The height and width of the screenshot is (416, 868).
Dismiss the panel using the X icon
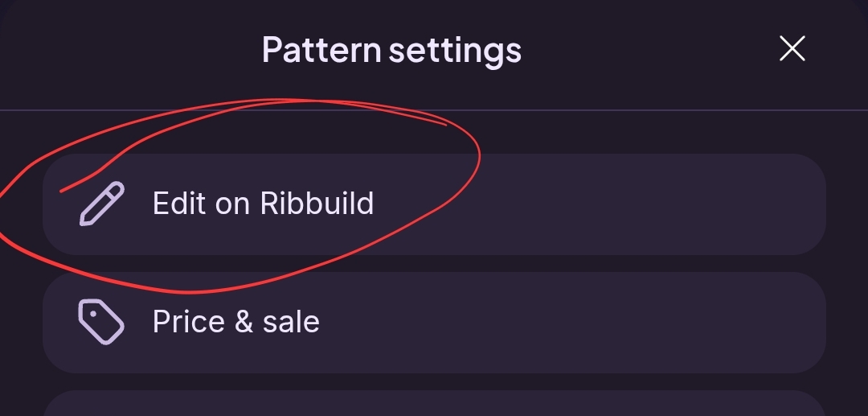(x=792, y=49)
